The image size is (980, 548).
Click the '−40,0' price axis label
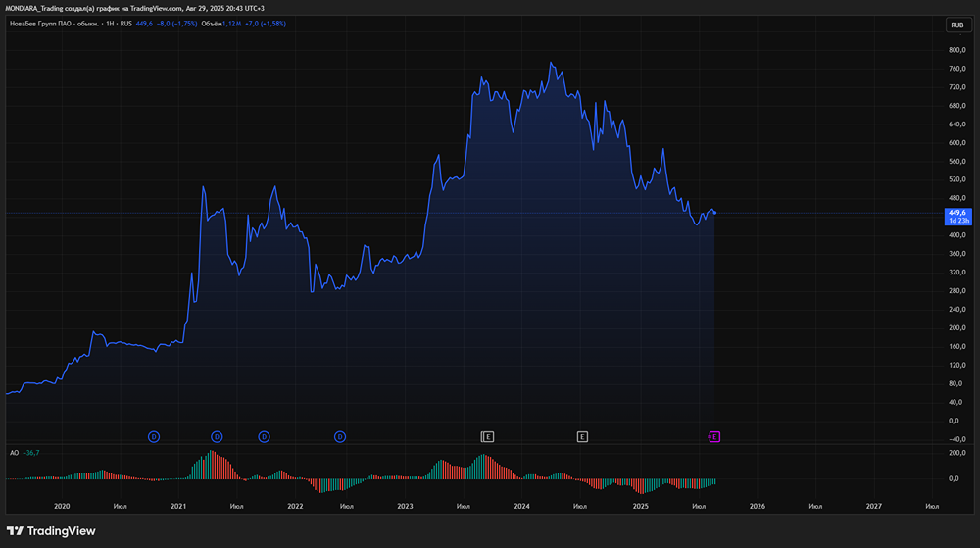(x=956, y=439)
